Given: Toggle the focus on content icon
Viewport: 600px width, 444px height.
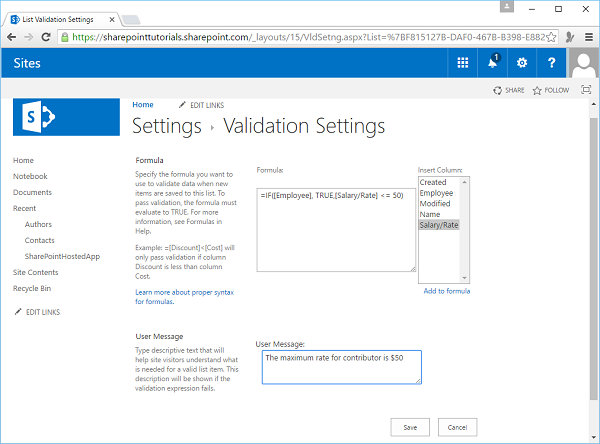Looking at the screenshot, I should (585, 90).
